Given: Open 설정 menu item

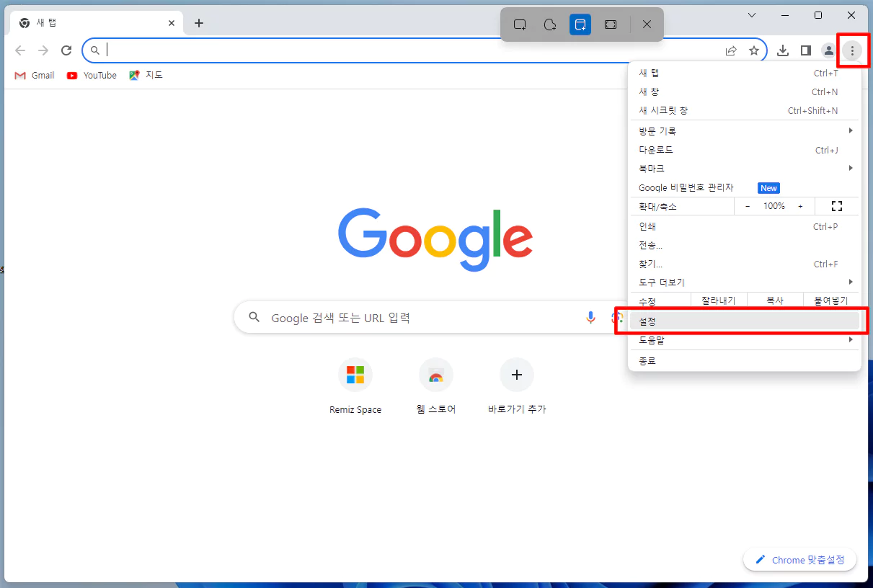Looking at the screenshot, I should [744, 321].
